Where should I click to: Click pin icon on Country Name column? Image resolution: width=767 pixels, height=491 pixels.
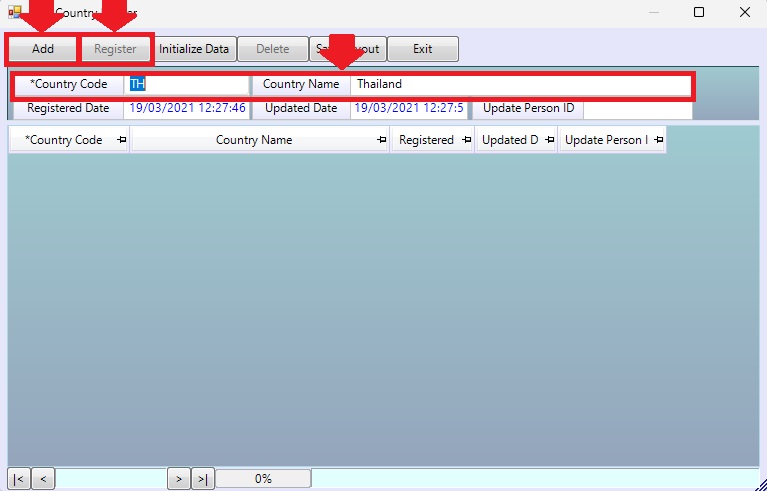pyautogui.click(x=382, y=140)
